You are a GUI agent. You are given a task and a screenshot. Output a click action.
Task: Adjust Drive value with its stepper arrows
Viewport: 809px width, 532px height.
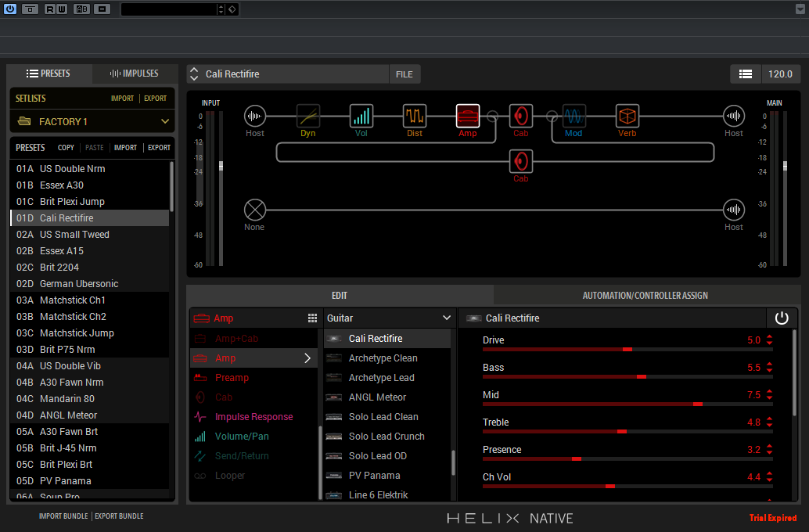[769, 340]
